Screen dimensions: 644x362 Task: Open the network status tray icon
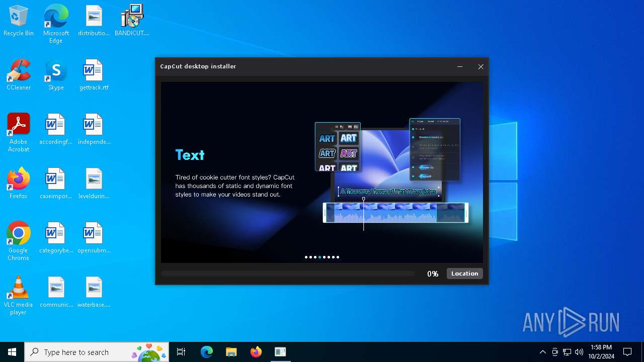click(x=567, y=352)
